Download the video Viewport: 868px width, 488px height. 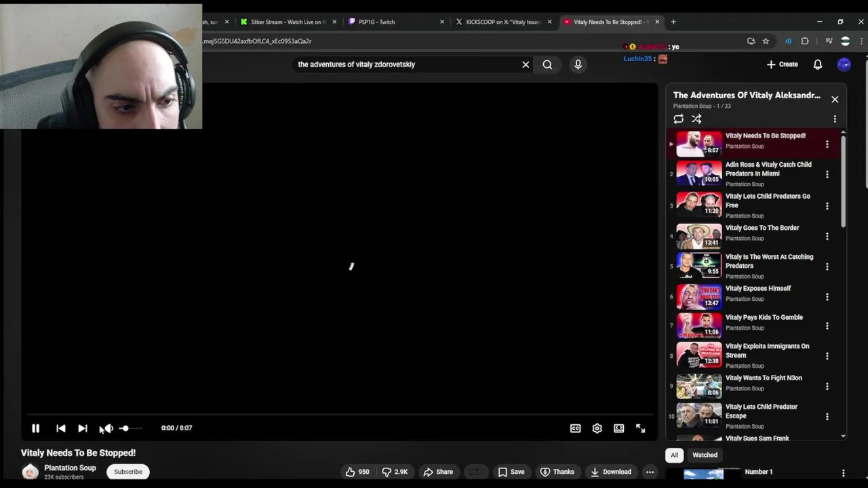pos(611,472)
